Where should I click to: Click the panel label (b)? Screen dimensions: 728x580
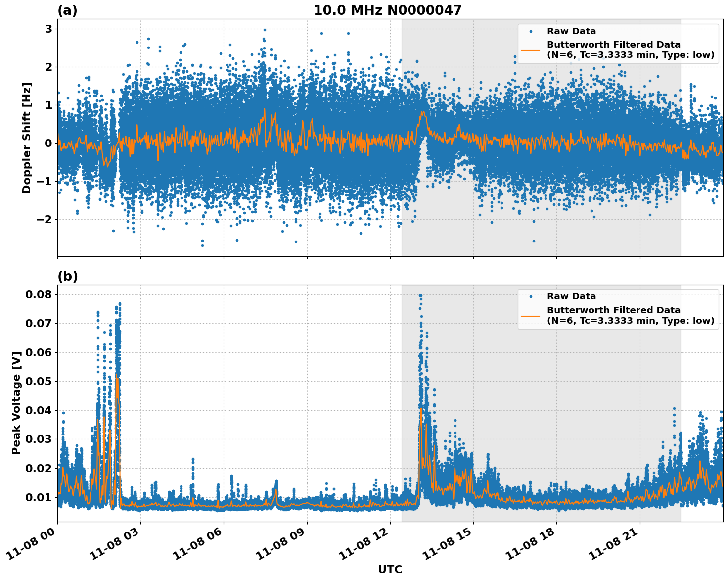coord(67,276)
